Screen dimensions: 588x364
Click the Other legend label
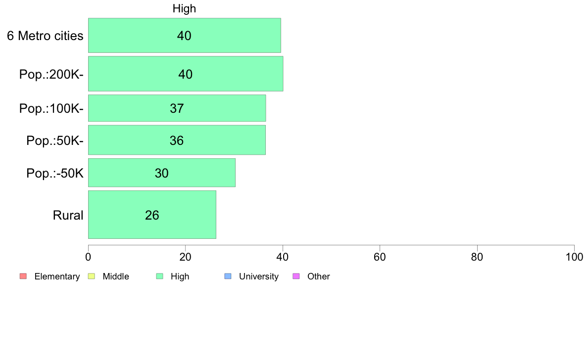319,276
